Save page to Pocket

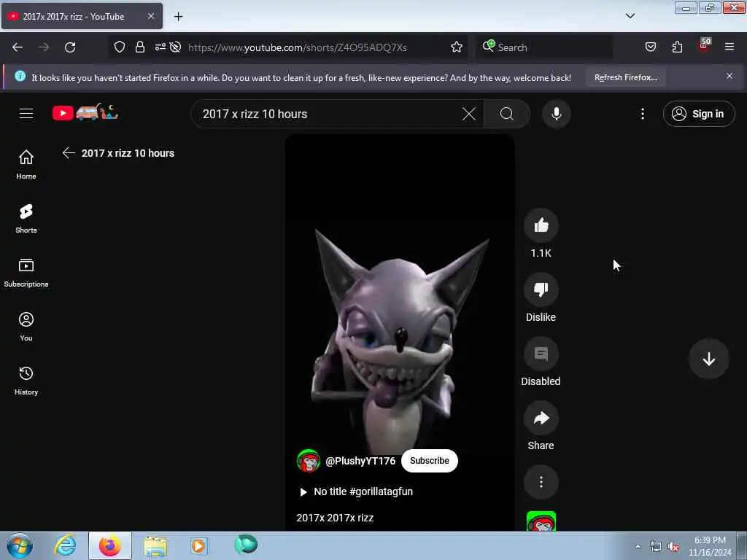(x=650, y=47)
